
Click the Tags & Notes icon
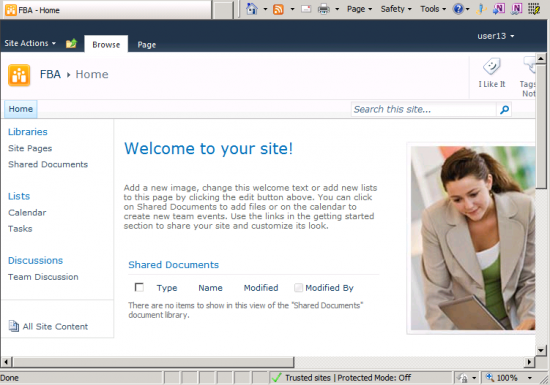[x=529, y=66]
